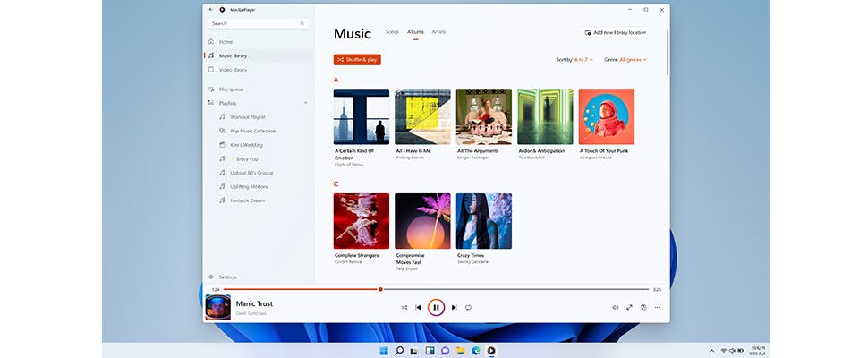Open Settings with the gear icon
The width and height of the screenshot is (868, 358).
tap(211, 277)
